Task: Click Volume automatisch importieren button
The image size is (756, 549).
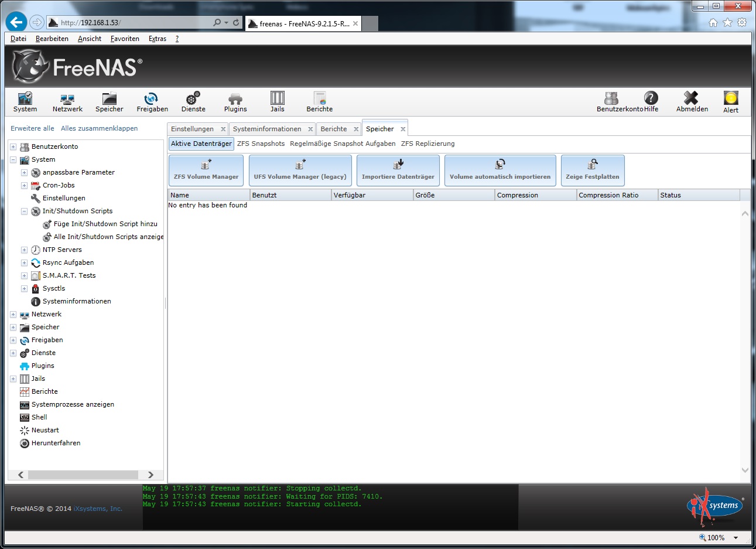Action: coord(500,171)
